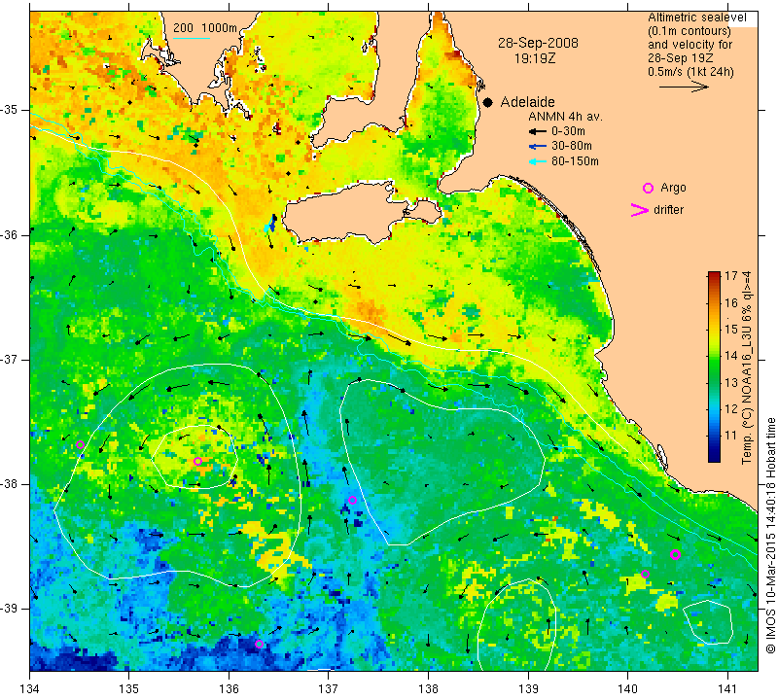This screenshot has width=778, height=700.
Task: Click the Argo marker near 134.5°E, 37.7°S
Action: [x=81, y=444]
